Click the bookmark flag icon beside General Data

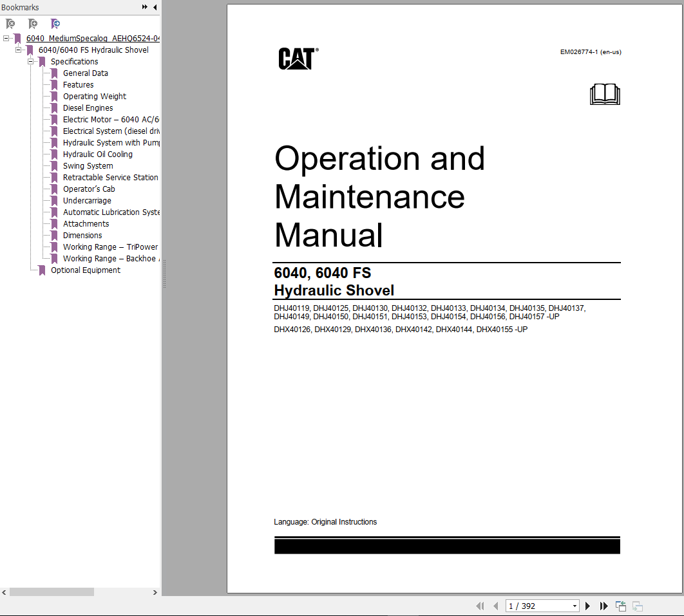[54, 73]
